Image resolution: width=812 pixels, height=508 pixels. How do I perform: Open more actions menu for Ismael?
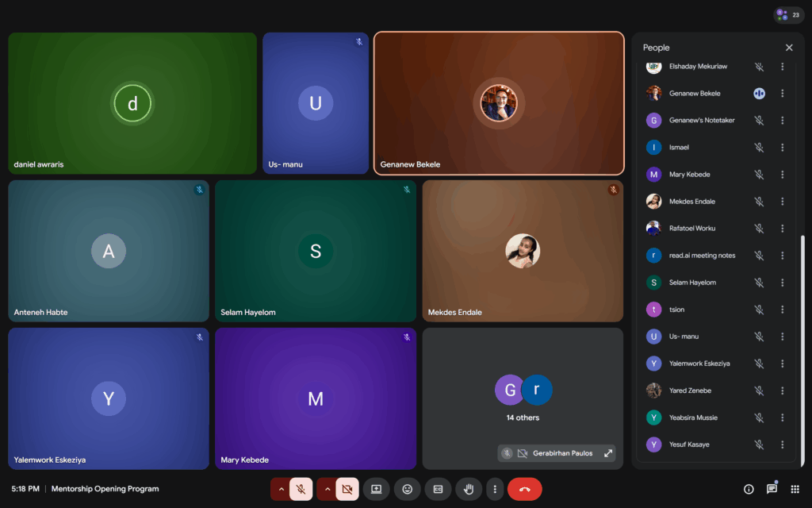pyautogui.click(x=782, y=148)
